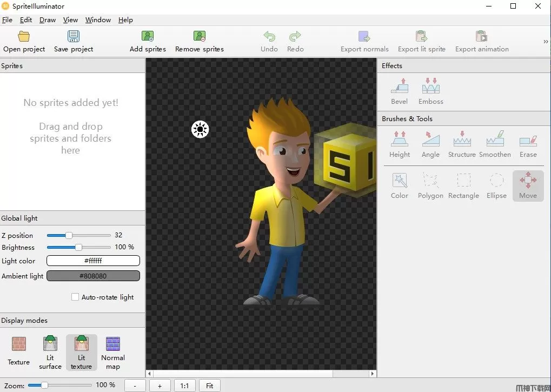Enable the Auto-rotate light checkbox

point(75,297)
